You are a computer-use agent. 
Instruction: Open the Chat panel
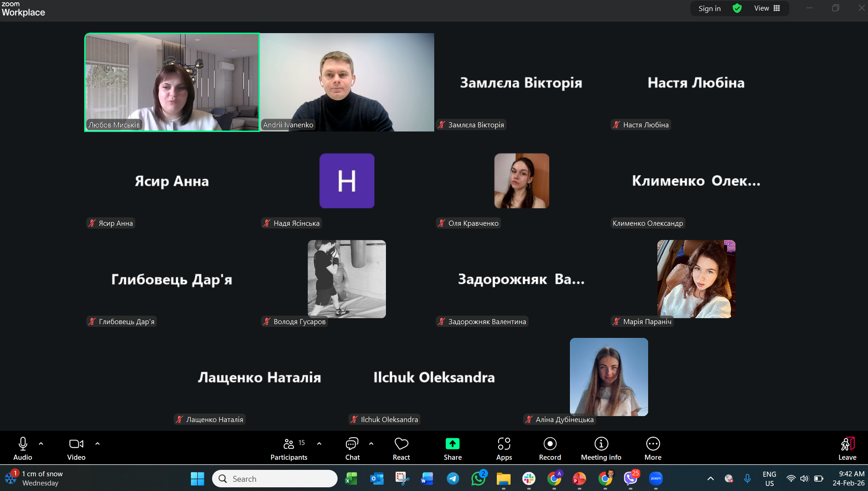[352, 448]
